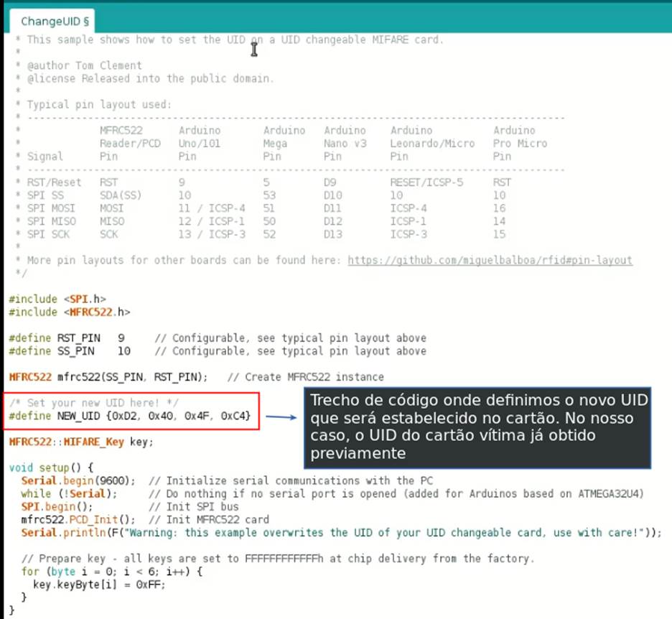Click the #define SS_PIN 10 line
672x619 pixels.
click(69, 351)
